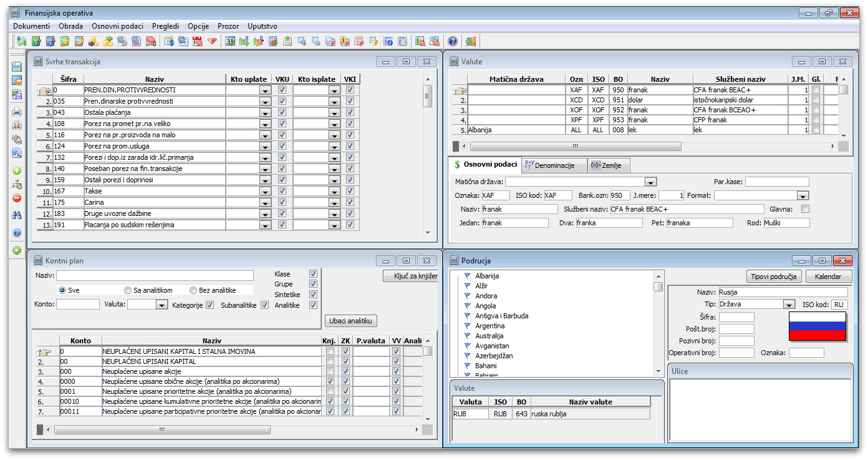
Task: Open the Osnovni podaci menu
Action: tap(117, 26)
